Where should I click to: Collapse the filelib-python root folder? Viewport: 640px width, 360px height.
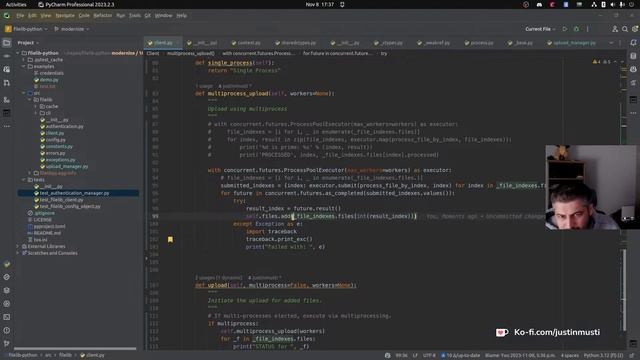click(18, 53)
